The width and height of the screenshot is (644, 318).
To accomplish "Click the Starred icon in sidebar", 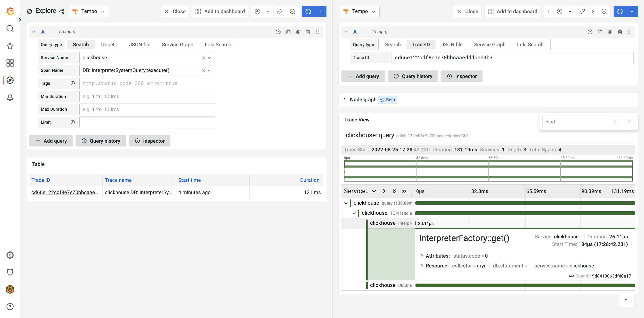I will coord(10,46).
